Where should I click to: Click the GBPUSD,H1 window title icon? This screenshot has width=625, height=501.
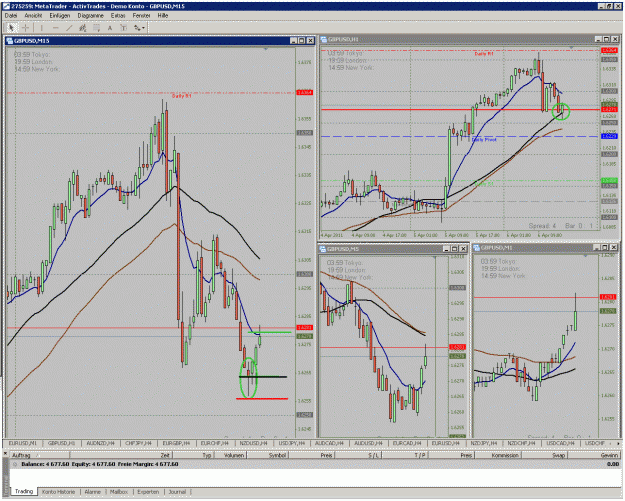[x=324, y=39]
